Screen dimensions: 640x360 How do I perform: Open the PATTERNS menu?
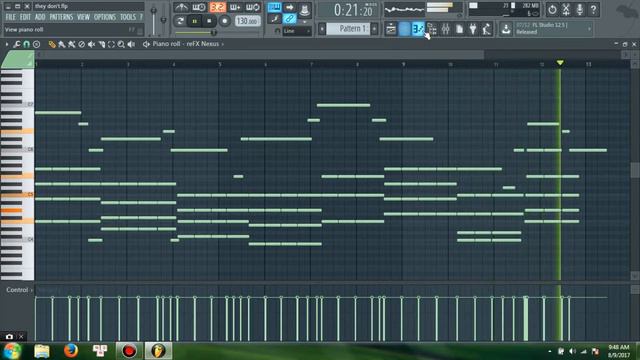61,17
